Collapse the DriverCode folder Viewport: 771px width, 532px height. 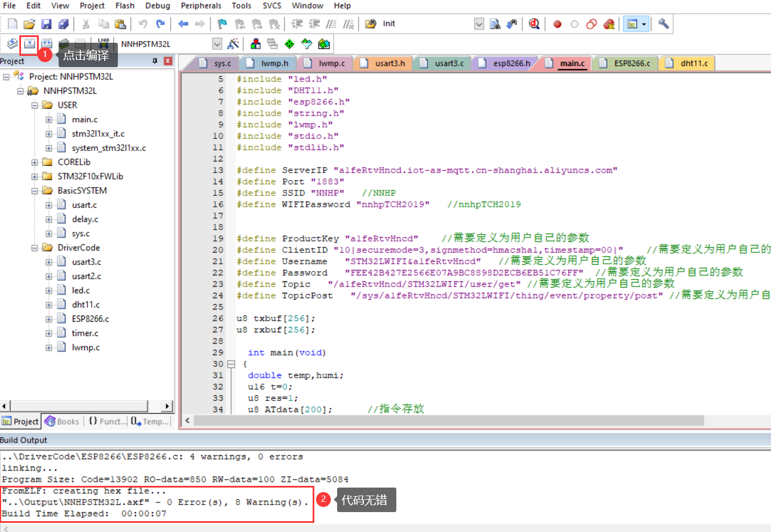[x=35, y=248]
